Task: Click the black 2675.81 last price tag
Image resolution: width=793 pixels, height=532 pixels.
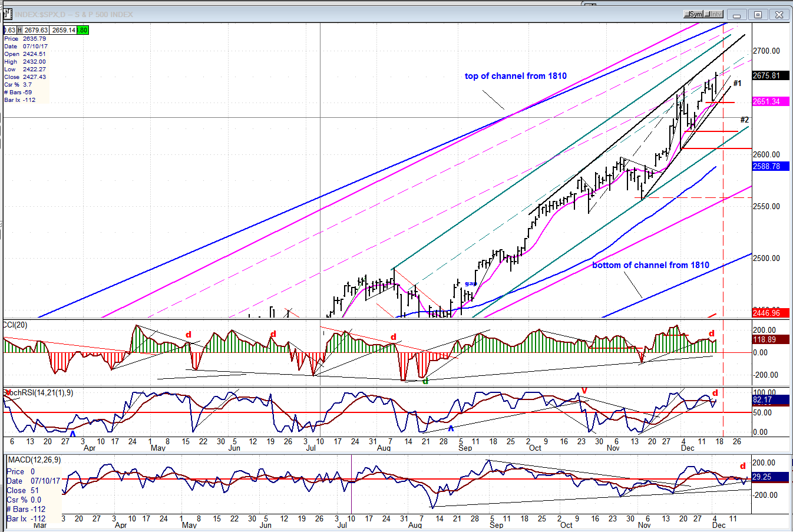Action: (766, 76)
